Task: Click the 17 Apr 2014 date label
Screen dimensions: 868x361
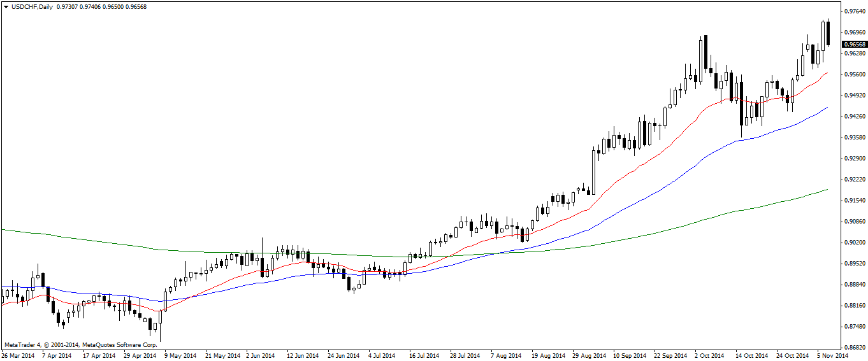Action: click(98, 355)
